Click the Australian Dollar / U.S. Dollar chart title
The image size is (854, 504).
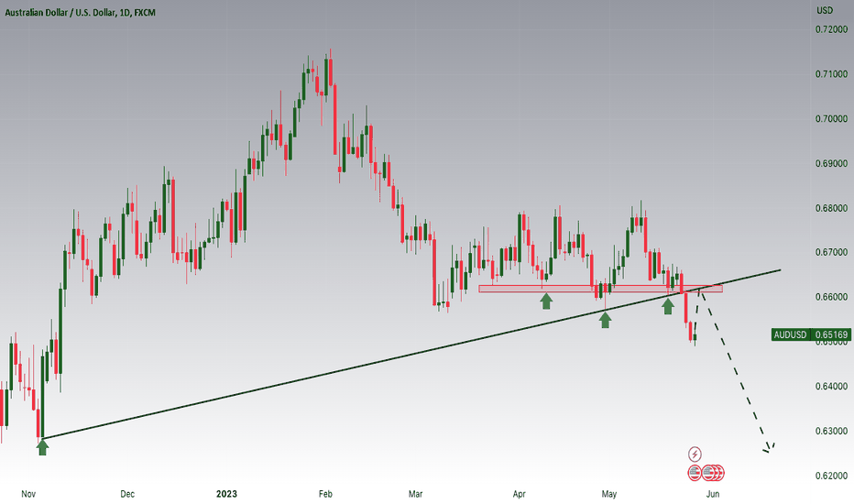click(80, 12)
